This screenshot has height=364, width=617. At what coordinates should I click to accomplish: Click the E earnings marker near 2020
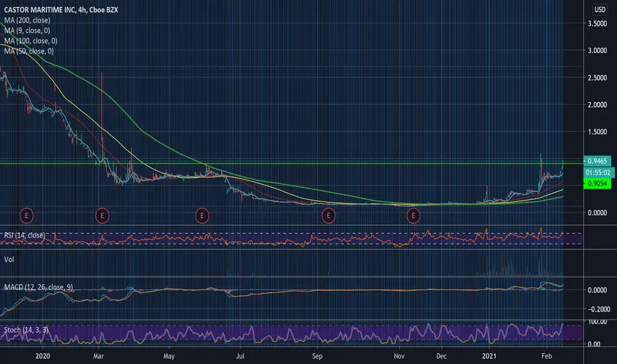(26, 216)
